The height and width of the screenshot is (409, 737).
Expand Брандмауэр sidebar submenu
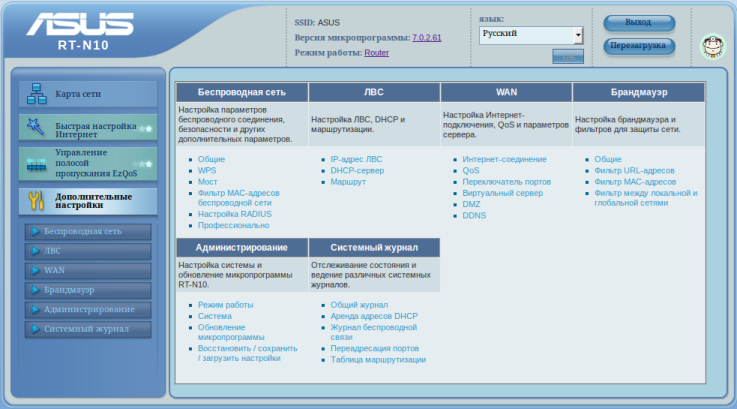pos(88,290)
